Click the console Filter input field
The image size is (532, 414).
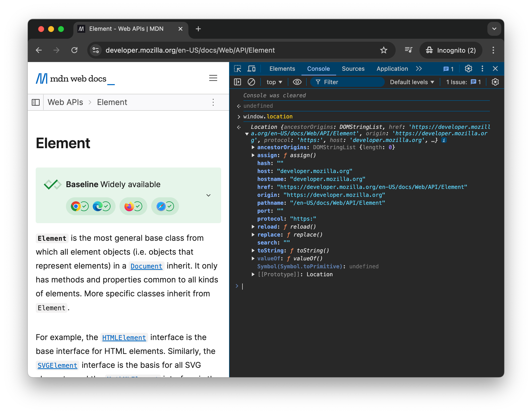[347, 82]
